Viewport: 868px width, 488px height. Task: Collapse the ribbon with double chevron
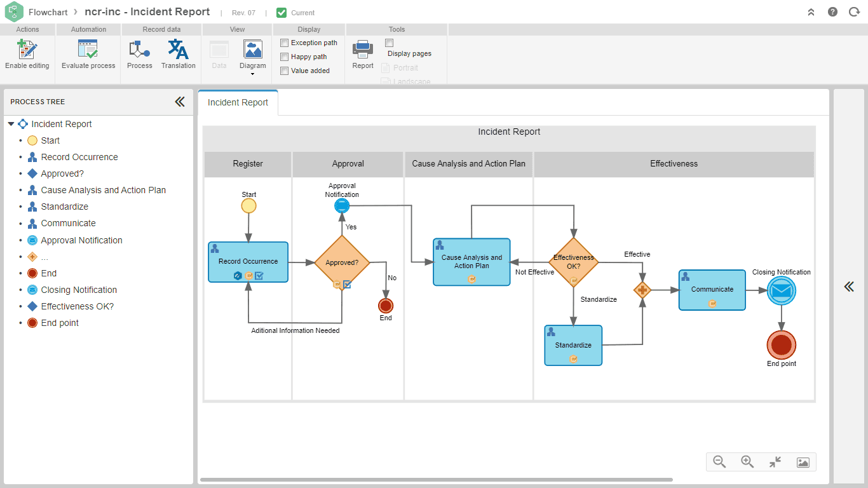pos(811,12)
